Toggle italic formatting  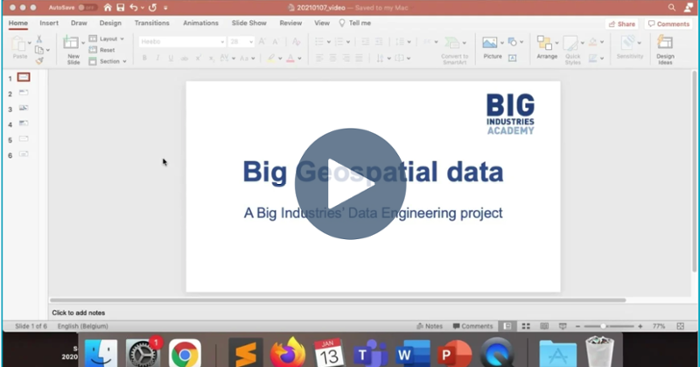point(158,58)
